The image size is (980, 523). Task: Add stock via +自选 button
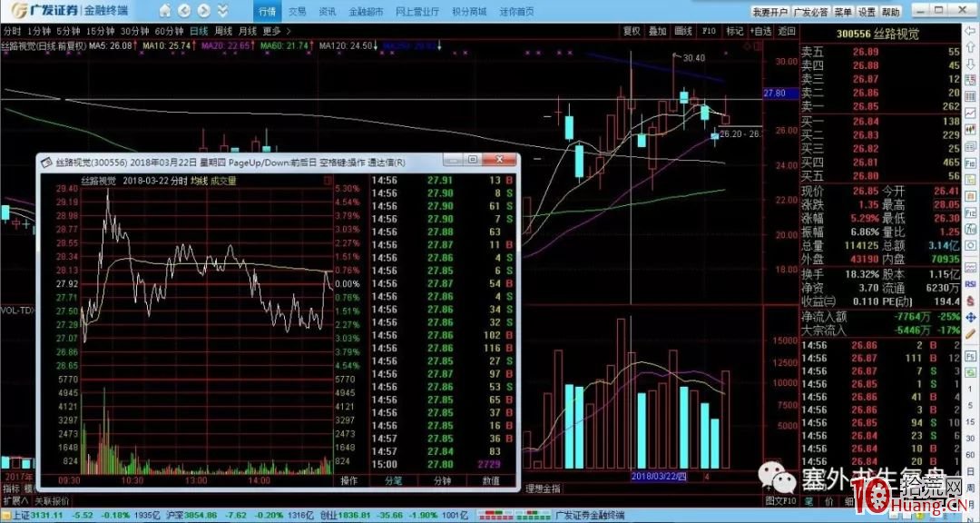(x=760, y=31)
